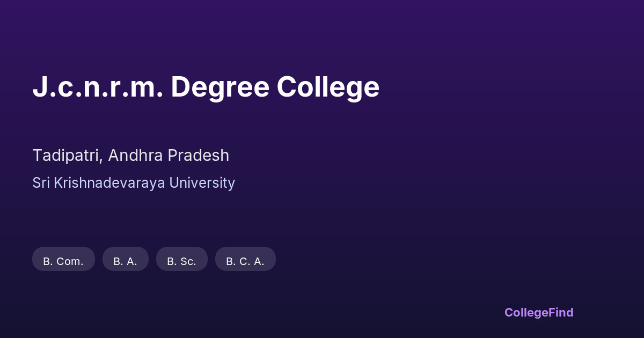Image resolution: width=644 pixels, height=338 pixels.
Task: Select the Tadipatri, Andhra Pradesh location text
Action: click(130, 156)
